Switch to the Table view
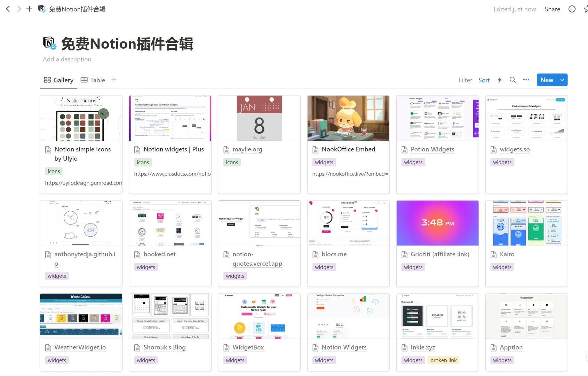The width and height of the screenshot is (588, 376). tap(93, 80)
